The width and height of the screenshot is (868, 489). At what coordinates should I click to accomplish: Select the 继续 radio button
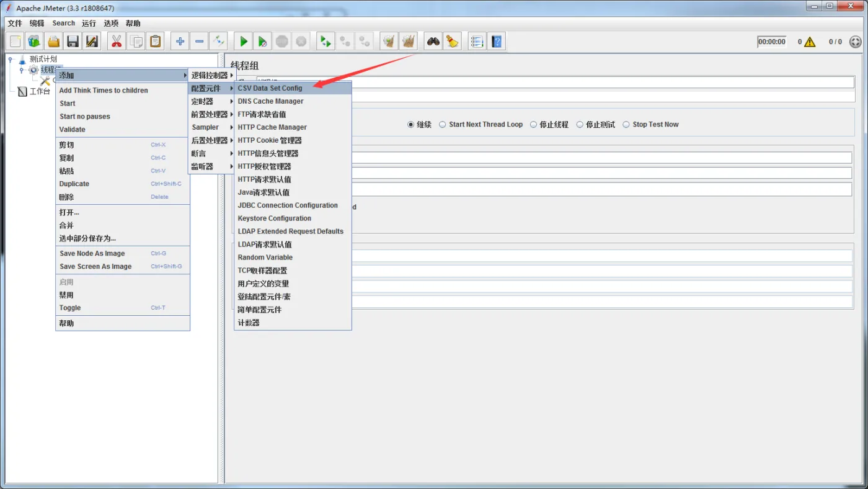tap(410, 125)
